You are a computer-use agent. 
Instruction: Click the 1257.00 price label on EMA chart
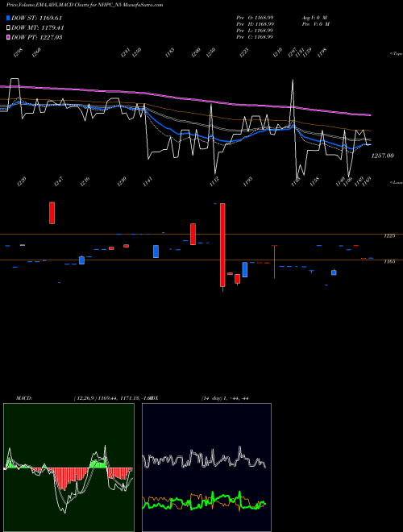pyautogui.click(x=382, y=156)
